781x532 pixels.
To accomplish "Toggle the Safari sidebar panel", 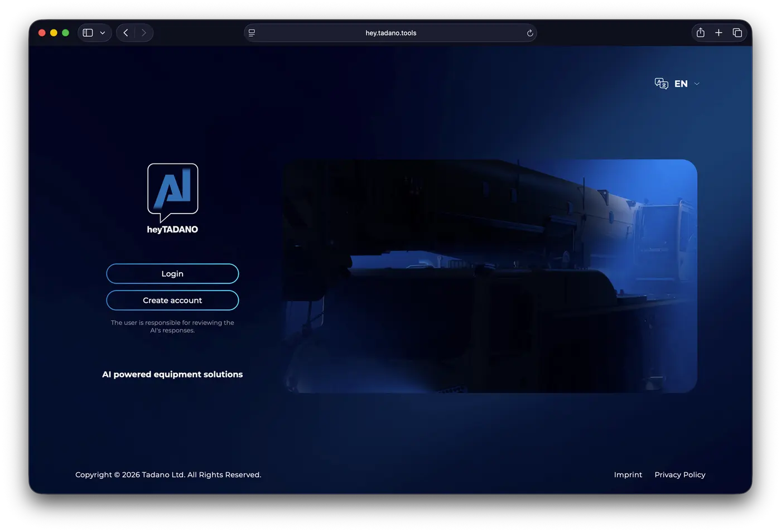I will (x=88, y=33).
